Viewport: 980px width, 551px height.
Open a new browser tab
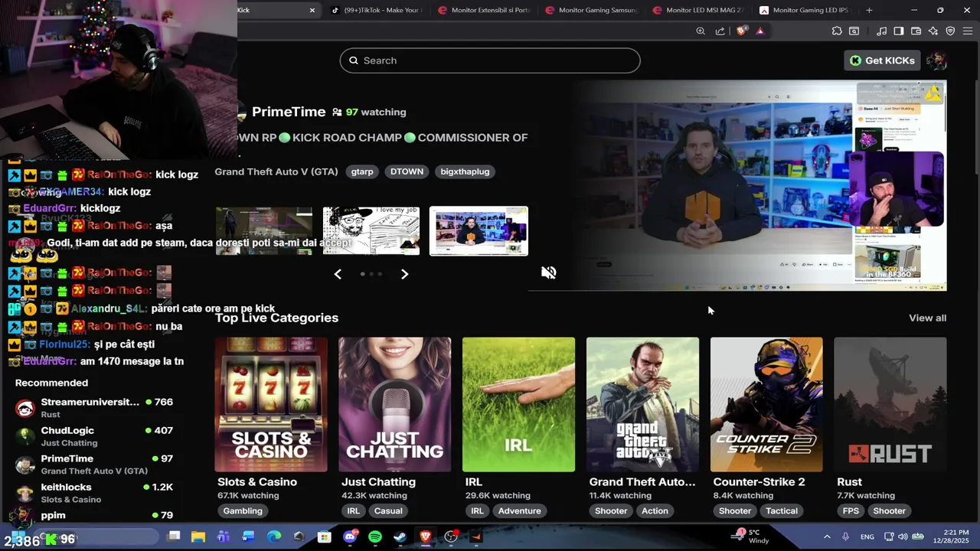869,10
